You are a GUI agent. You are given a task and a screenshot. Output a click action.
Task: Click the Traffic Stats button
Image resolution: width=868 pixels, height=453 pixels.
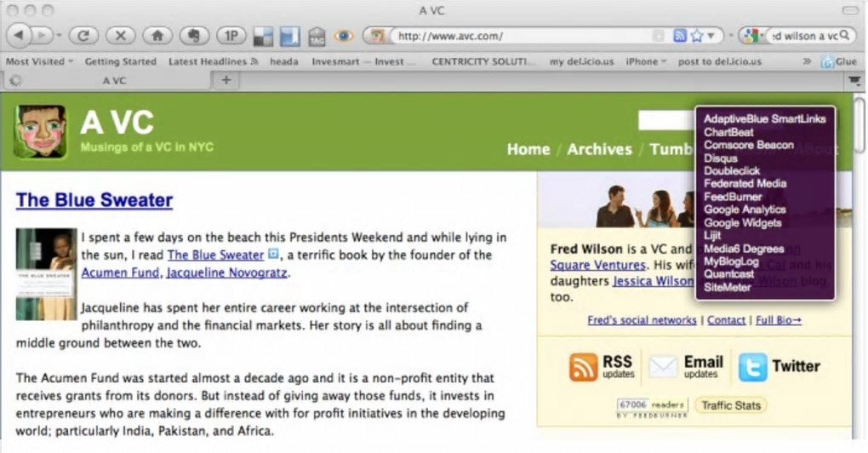(x=731, y=405)
